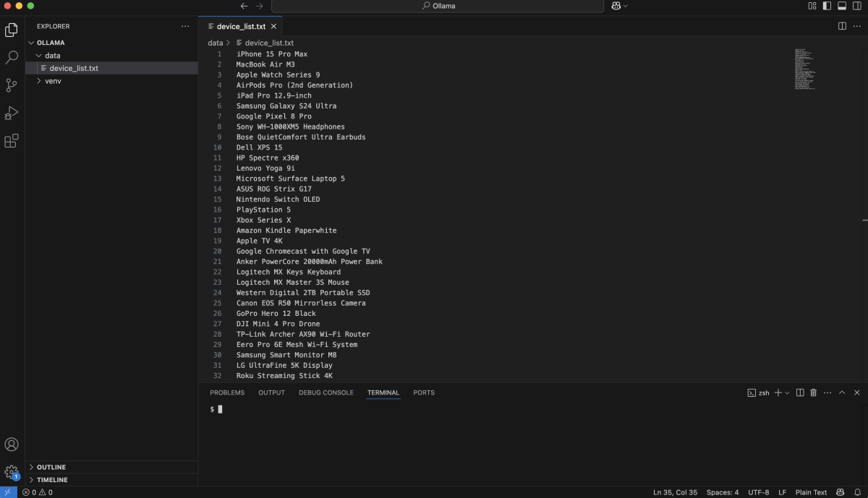Screen dimensions: 868x498
Task: Click the line "Nintendo Switch OLED"
Action: point(278,199)
